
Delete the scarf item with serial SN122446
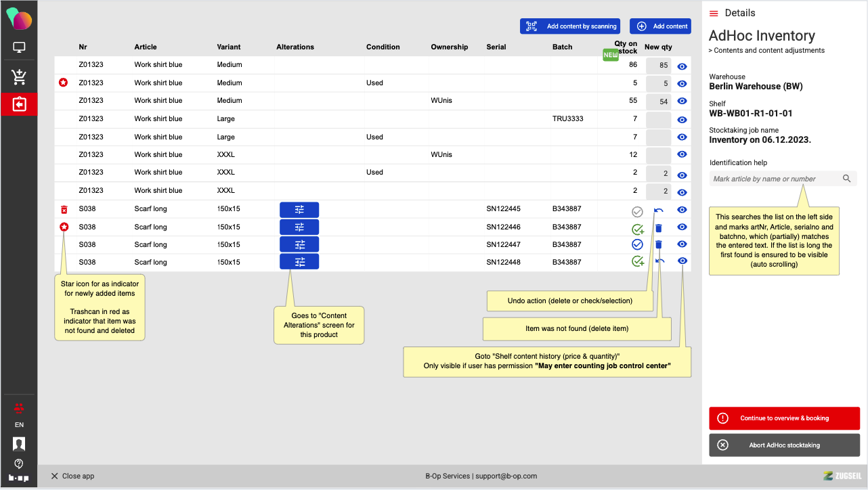click(659, 228)
